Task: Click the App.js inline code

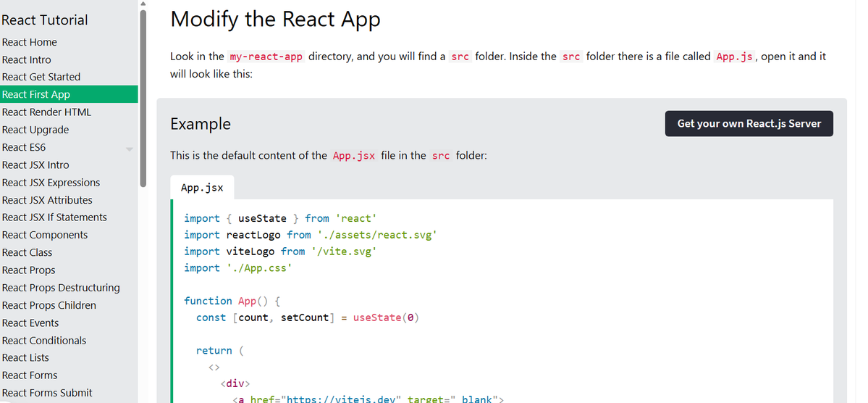Action: pos(734,57)
